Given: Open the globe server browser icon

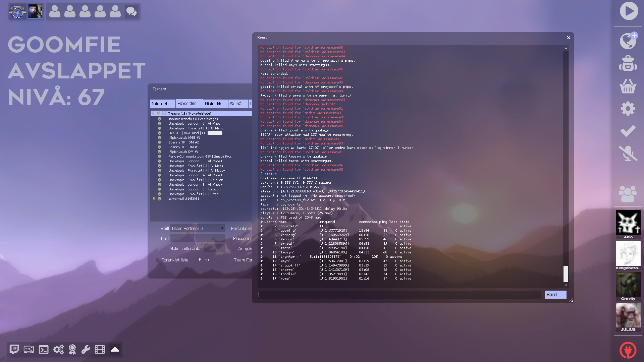Looking at the screenshot, I should (628, 41).
